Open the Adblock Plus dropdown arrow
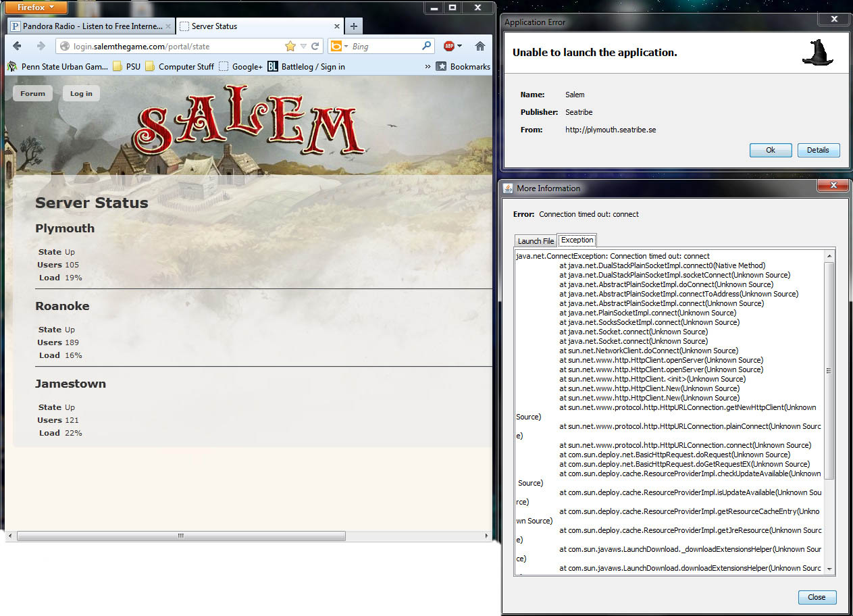853x616 pixels. pyautogui.click(x=460, y=46)
